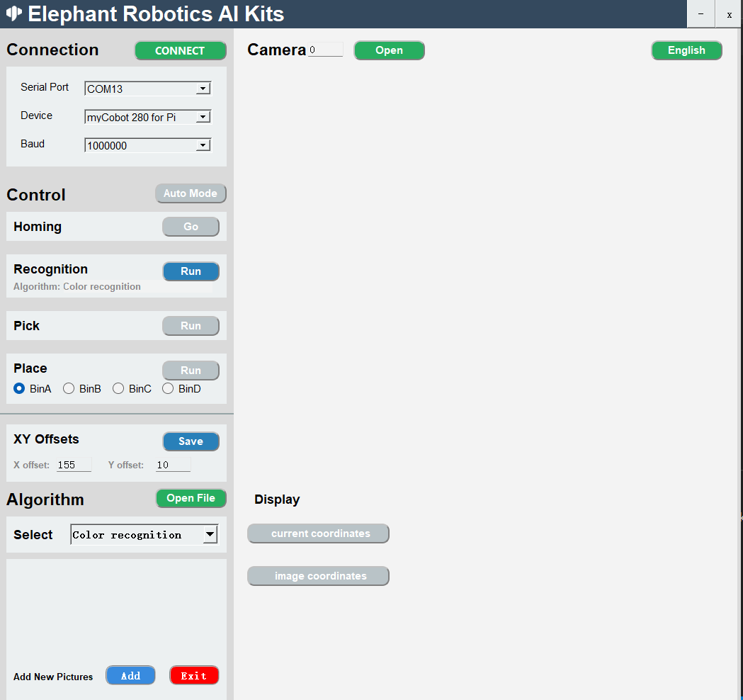Viewport: 743px width, 700px height.
Task: Minimize the AI Kits window
Action: pyautogui.click(x=701, y=14)
